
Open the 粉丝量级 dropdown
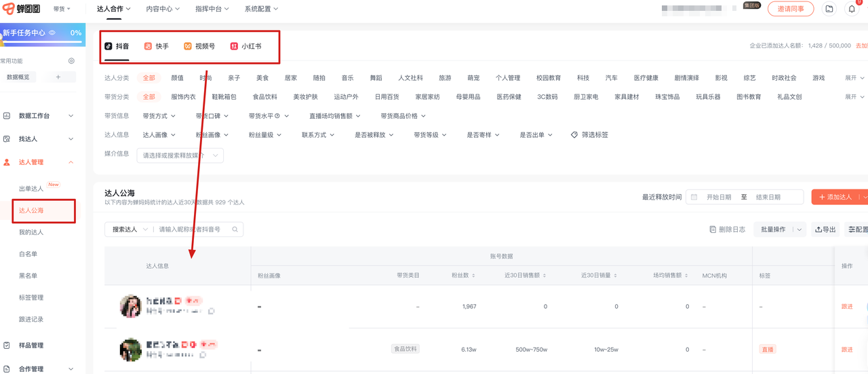click(x=264, y=135)
